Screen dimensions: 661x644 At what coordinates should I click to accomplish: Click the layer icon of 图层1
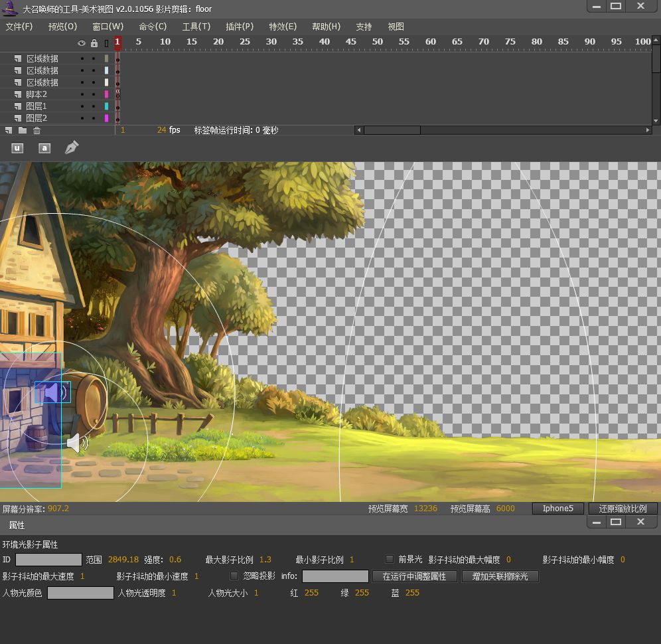(18, 106)
